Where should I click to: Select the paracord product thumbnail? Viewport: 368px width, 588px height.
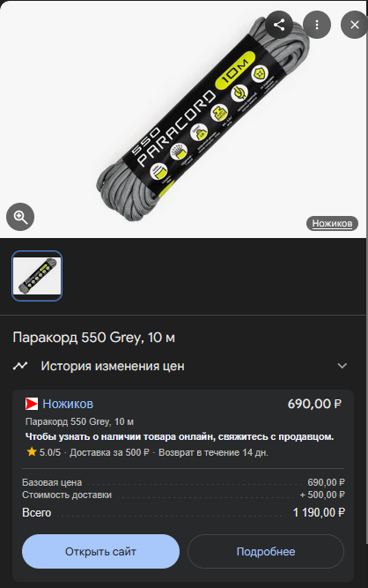tap(37, 276)
